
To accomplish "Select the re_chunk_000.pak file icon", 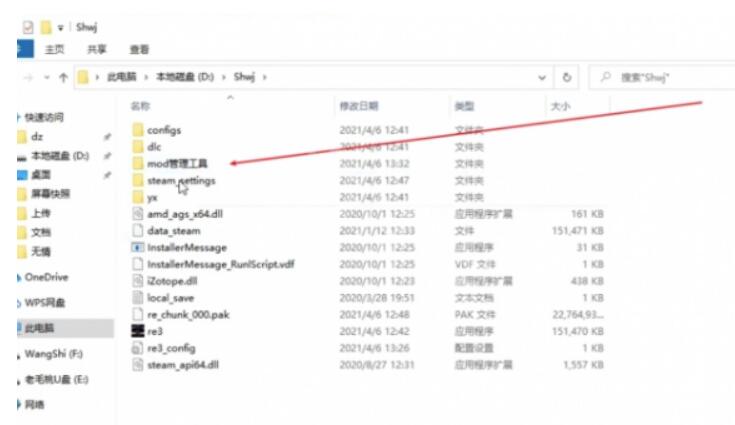I will point(137,314).
